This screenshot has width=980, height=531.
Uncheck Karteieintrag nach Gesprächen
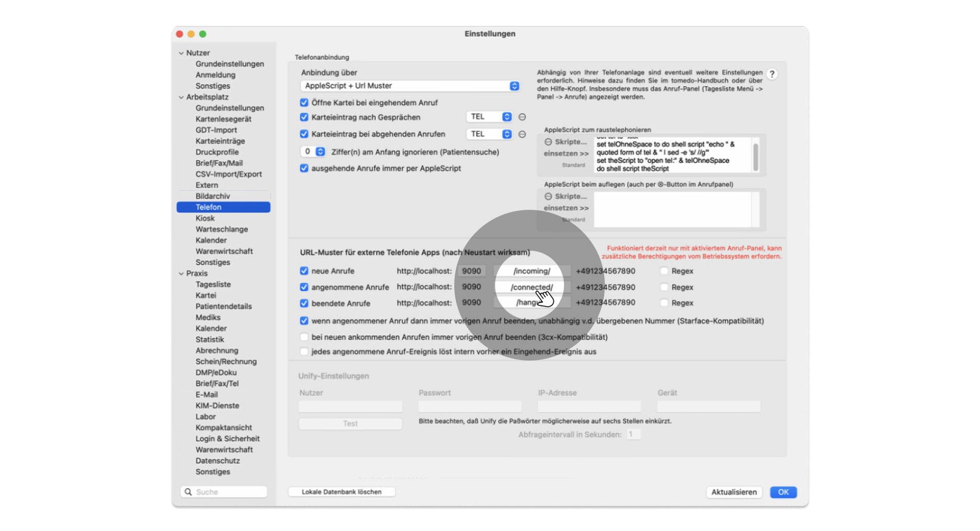click(x=304, y=117)
